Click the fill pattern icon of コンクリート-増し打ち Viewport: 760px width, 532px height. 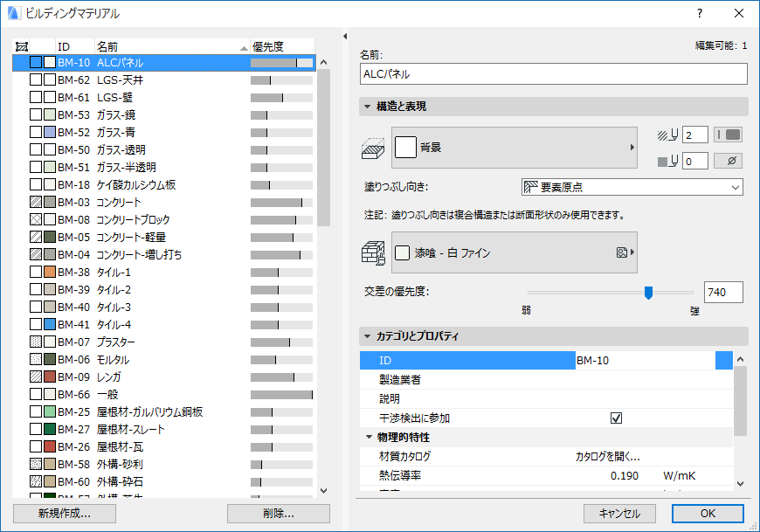pos(36,254)
